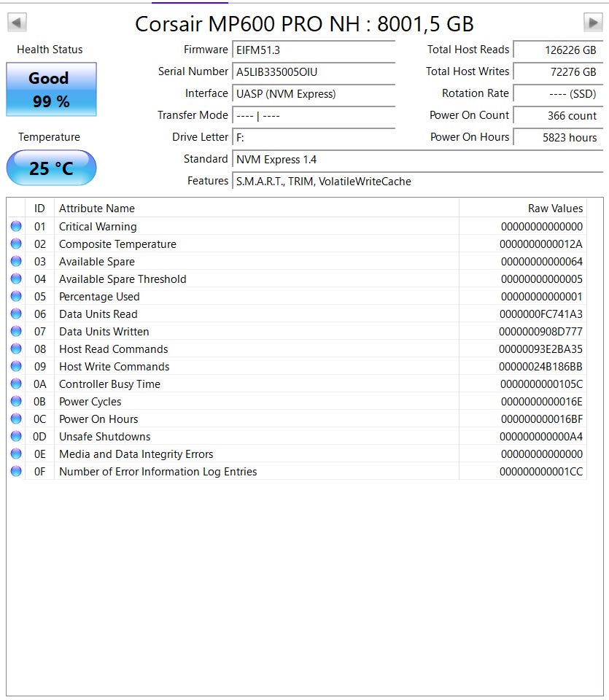Select Total Host Reads value 126226 GB

point(558,50)
